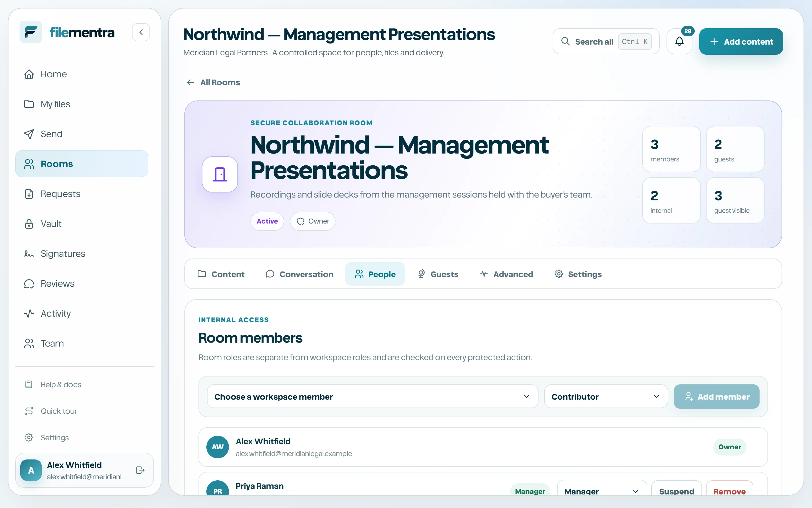
Task: Click the 3 guest visible stat card
Action: tap(735, 200)
